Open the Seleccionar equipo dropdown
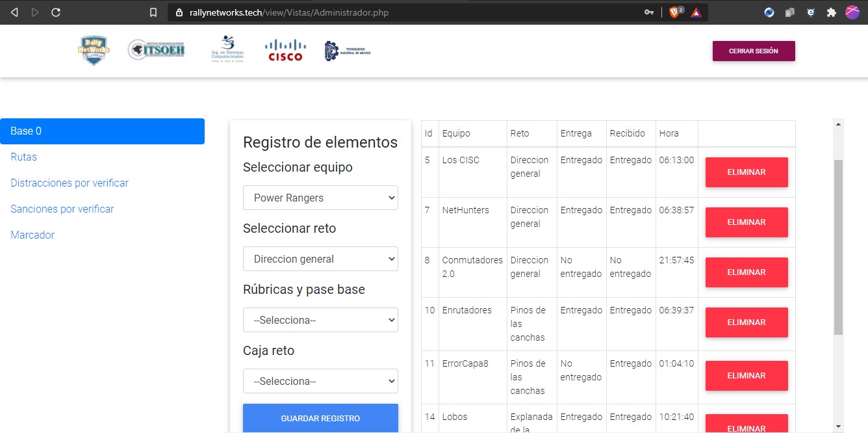868x433 pixels. tap(320, 198)
